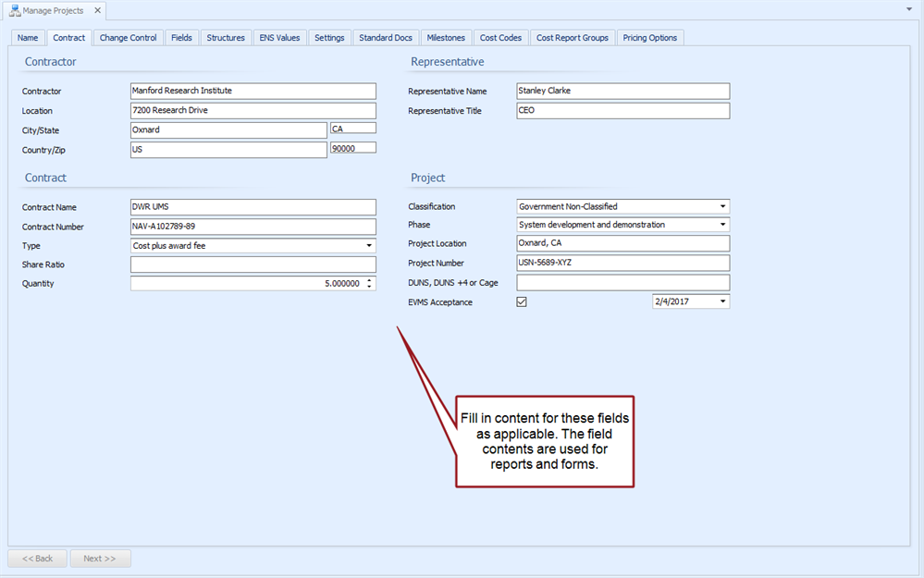Switch to the Change Control tab
This screenshot has height=578, width=924.
pos(128,38)
